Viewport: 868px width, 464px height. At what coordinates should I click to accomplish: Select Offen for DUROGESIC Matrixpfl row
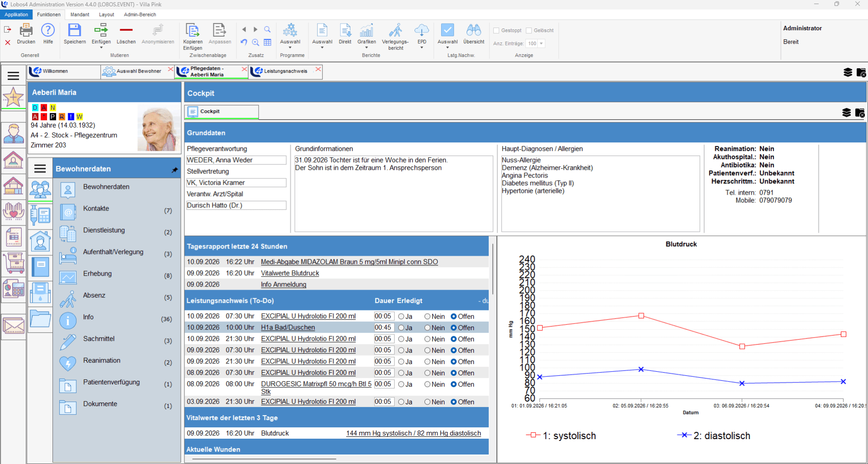pyautogui.click(x=453, y=384)
